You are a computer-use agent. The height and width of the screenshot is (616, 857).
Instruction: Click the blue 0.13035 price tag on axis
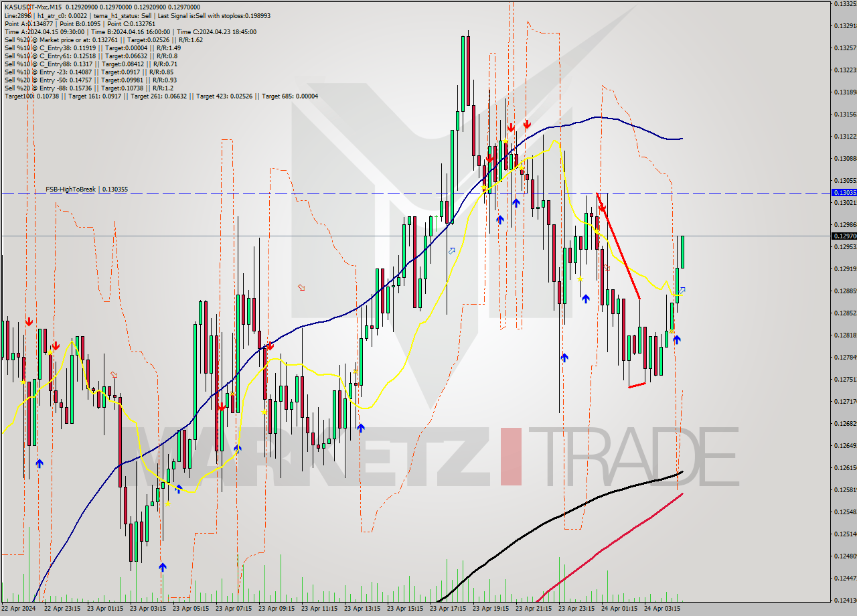coord(844,193)
